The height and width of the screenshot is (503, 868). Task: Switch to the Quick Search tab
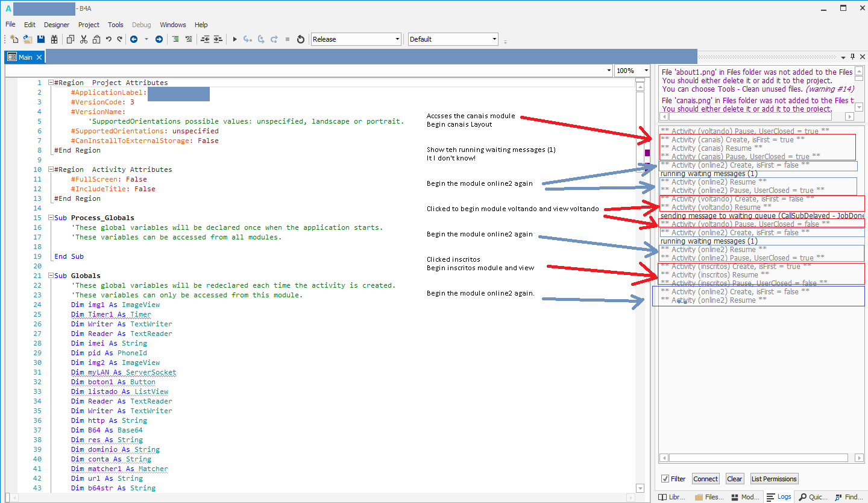pos(813,497)
